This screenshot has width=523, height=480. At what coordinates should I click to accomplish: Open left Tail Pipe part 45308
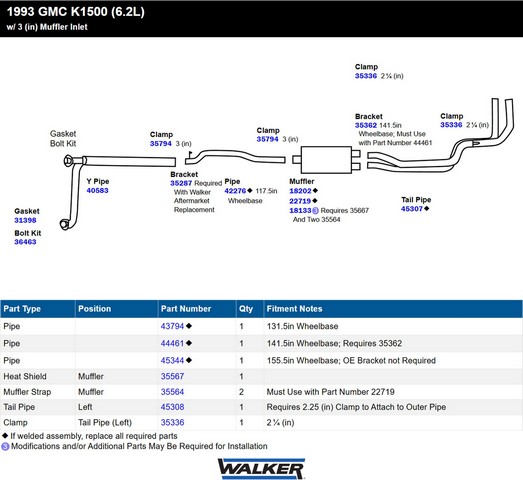point(172,407)
